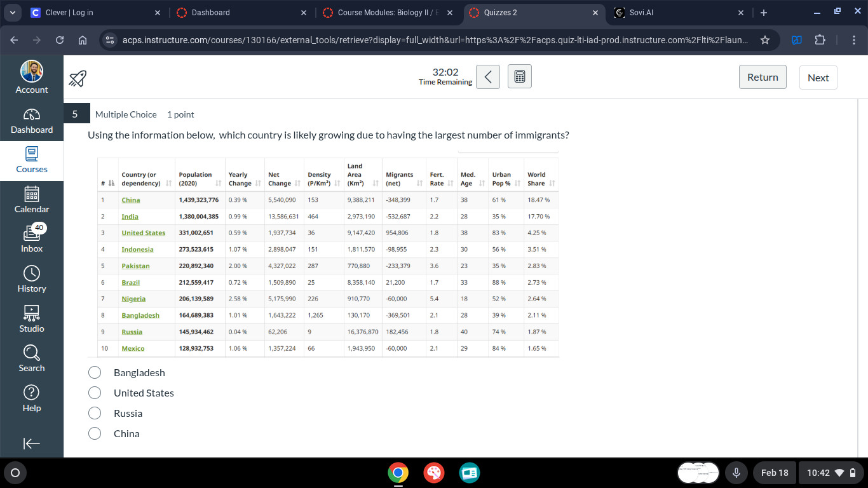Open Inbox with 40 unread
The height and width of the screenshot is (488, 868).
tap(32, 240)
